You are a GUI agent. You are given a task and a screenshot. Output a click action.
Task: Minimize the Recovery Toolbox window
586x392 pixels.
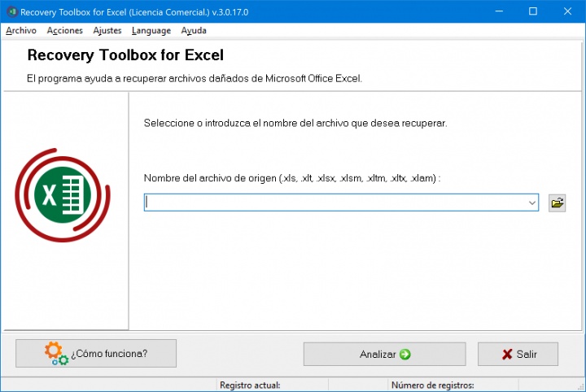coord(499,11)
